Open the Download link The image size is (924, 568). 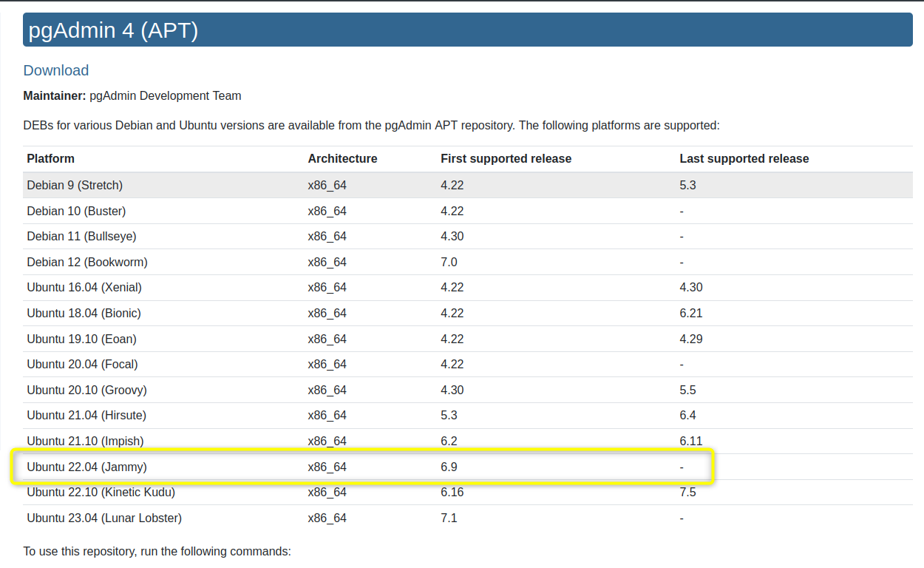point(56,70)
